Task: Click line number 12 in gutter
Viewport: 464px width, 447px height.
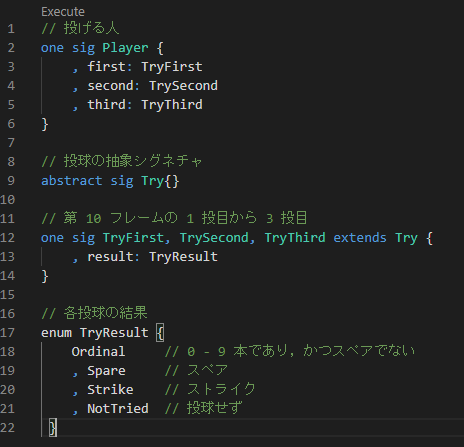Action: point(8,238)
